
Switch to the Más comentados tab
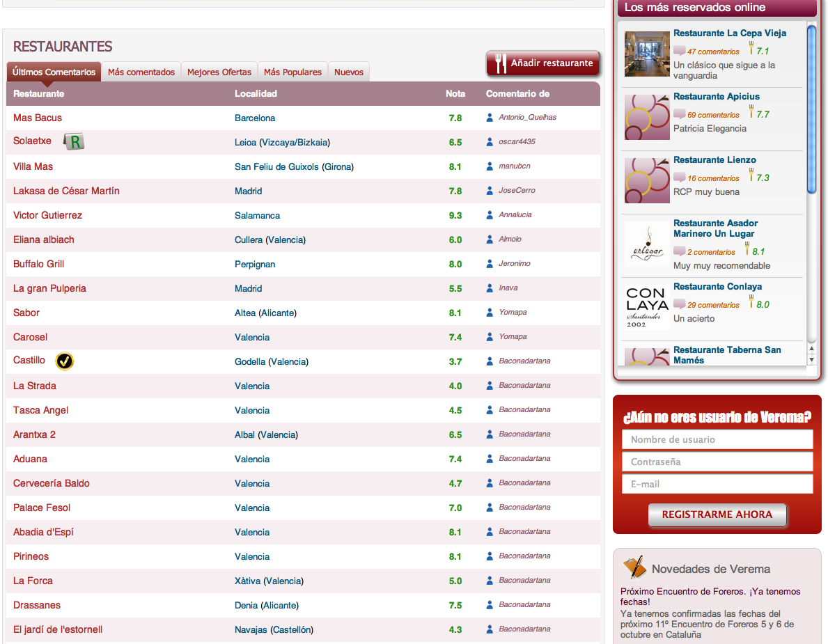[141, 72]
